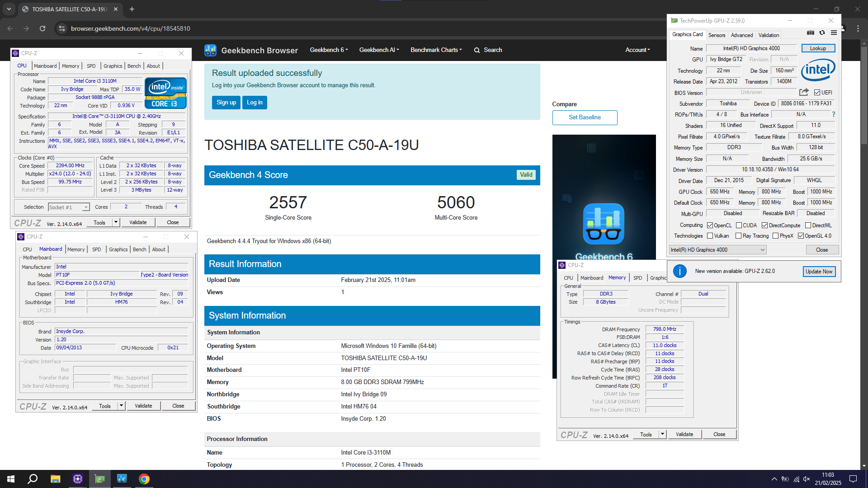The height and width of the screenshot is (488, 868).
Task: Click the Log in button
Action: coord(255,103)
